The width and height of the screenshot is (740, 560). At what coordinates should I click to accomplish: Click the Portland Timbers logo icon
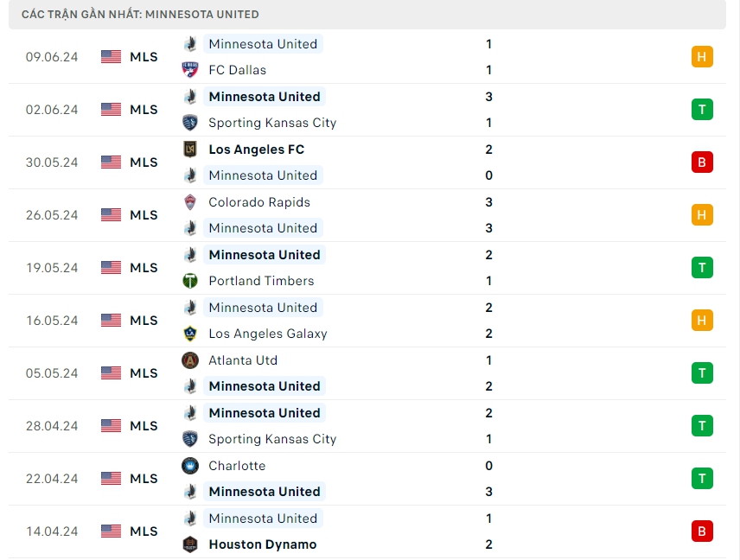click(190, 281)
